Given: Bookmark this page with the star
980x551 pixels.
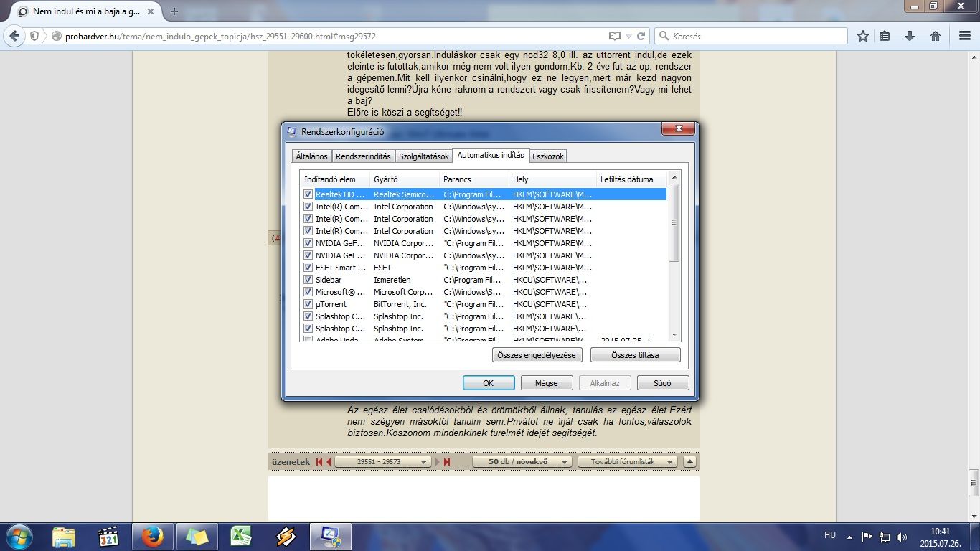Looking at the screenshot, I should click(x=863, y=36).
